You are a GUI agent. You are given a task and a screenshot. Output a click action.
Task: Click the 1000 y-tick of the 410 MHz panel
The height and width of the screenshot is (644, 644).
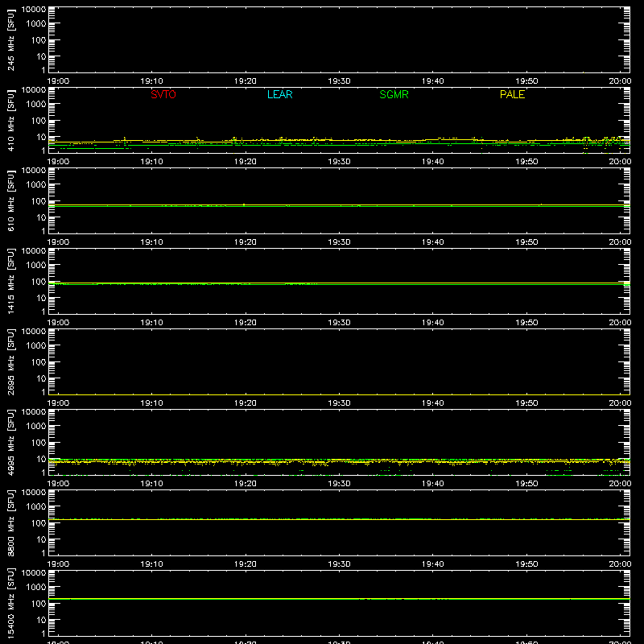click(x=36, y=105)
